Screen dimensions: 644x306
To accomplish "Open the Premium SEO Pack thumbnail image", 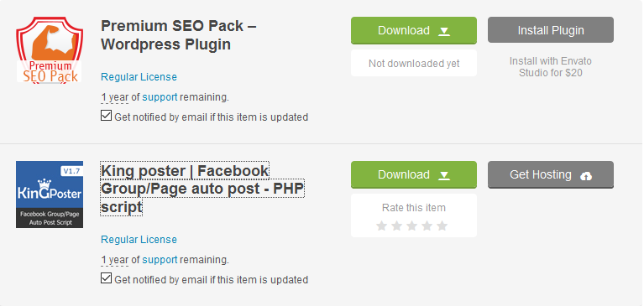I will click(50, 49).
